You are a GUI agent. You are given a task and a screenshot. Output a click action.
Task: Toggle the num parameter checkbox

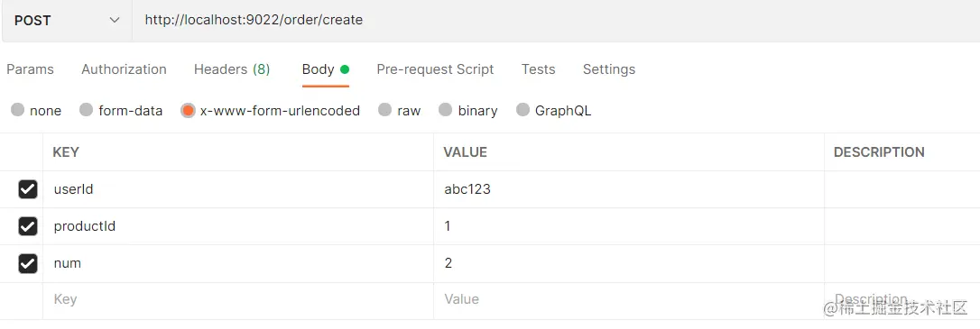tap(27, 263)
